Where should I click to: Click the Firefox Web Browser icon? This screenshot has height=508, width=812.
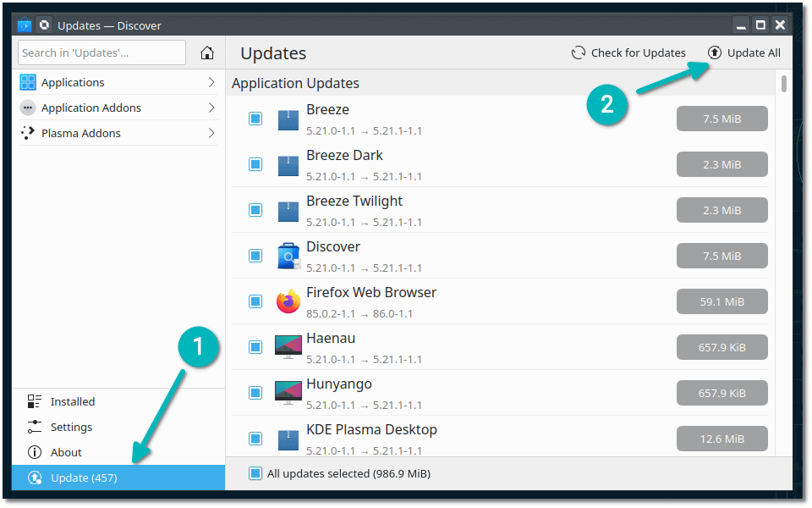[288, 301]
